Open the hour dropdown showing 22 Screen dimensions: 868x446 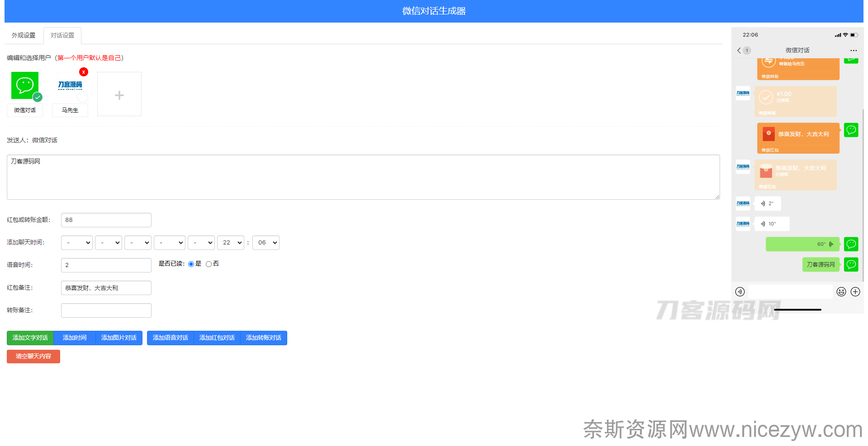point(231,243)
